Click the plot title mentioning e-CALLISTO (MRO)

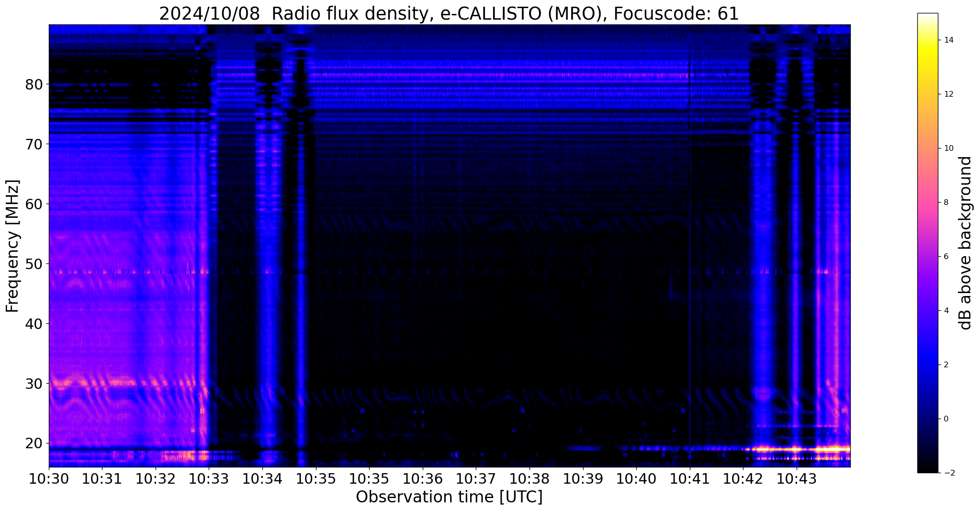pos(449,13)
